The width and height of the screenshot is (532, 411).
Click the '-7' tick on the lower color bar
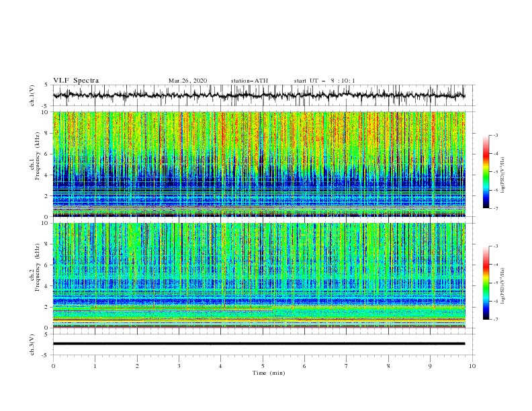495,319
